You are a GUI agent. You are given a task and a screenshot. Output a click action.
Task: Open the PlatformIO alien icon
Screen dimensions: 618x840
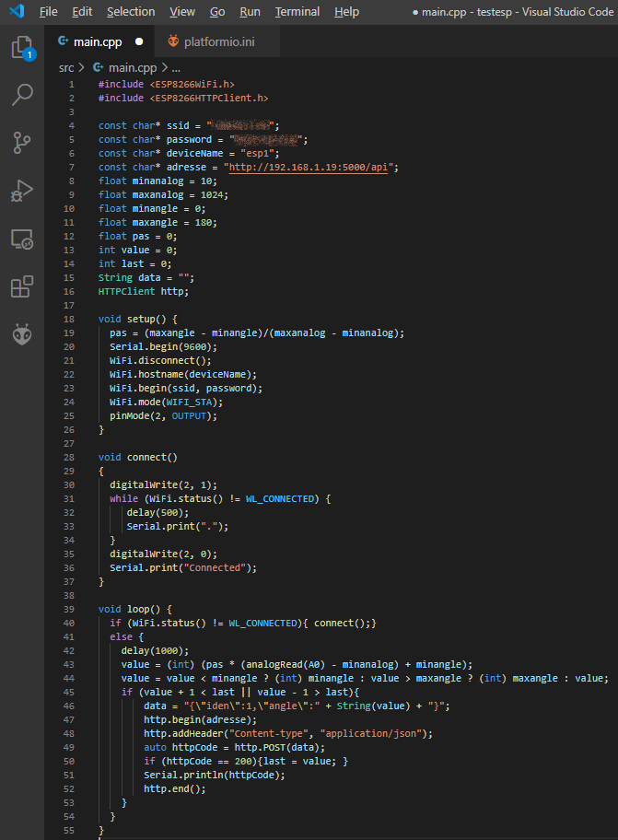(22, 334)
